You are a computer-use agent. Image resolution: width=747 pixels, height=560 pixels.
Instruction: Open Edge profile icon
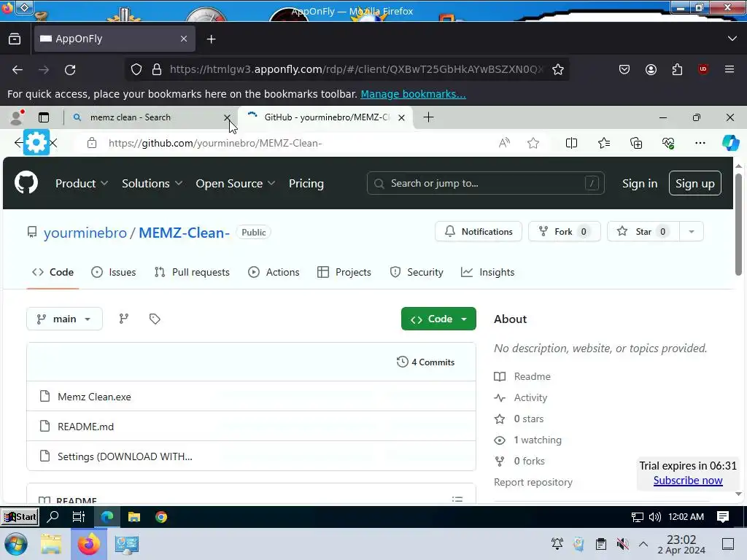[18, 117]
